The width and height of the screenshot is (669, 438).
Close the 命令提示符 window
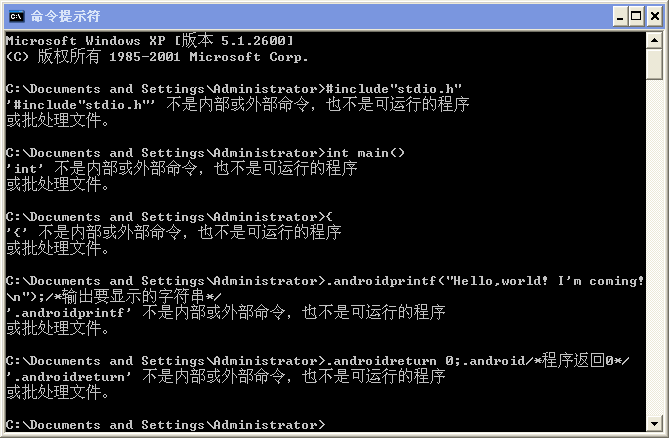point(654,16)
